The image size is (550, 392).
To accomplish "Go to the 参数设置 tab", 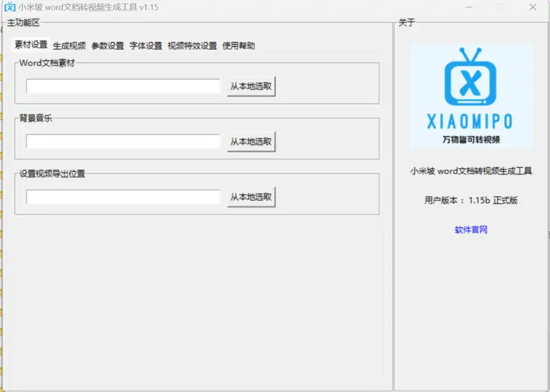I will (107, 46).
